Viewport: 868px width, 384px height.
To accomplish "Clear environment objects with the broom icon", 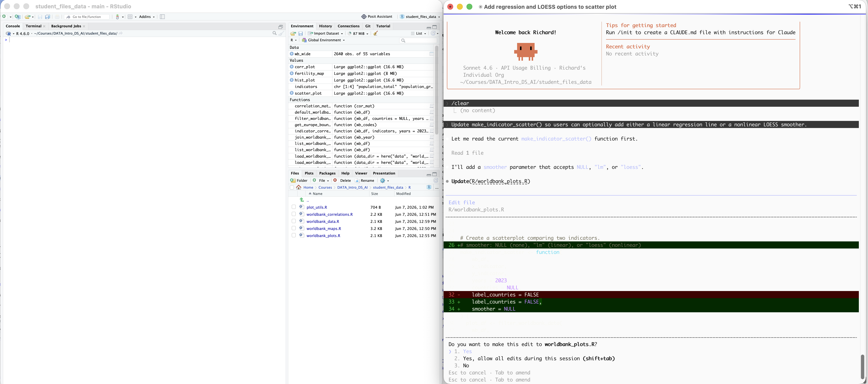I will [x=375, y=33].
